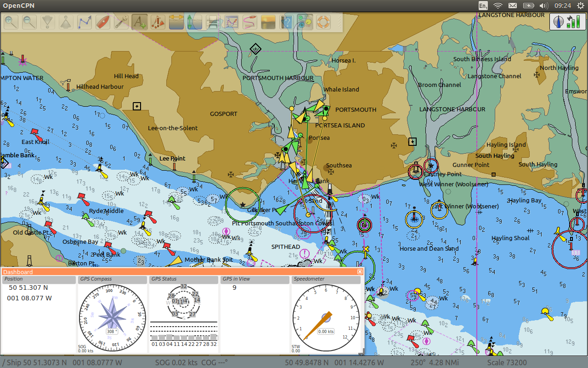Enable Auto Follow with the red boat icon

(x=103, y=22)
